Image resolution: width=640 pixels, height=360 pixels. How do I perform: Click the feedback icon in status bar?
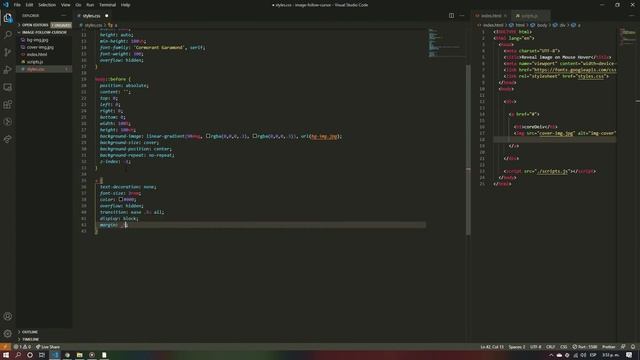point(623,347)
